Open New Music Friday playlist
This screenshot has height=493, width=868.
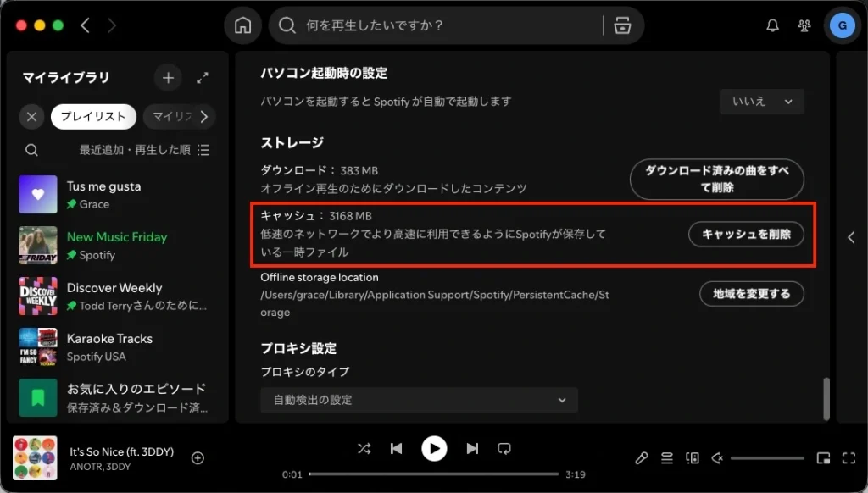coord(116,246)
